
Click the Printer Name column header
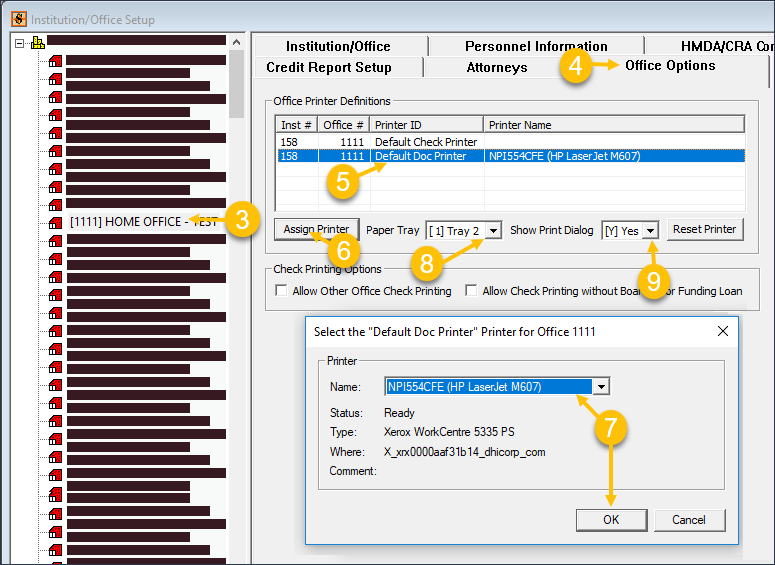click(614, 125)
